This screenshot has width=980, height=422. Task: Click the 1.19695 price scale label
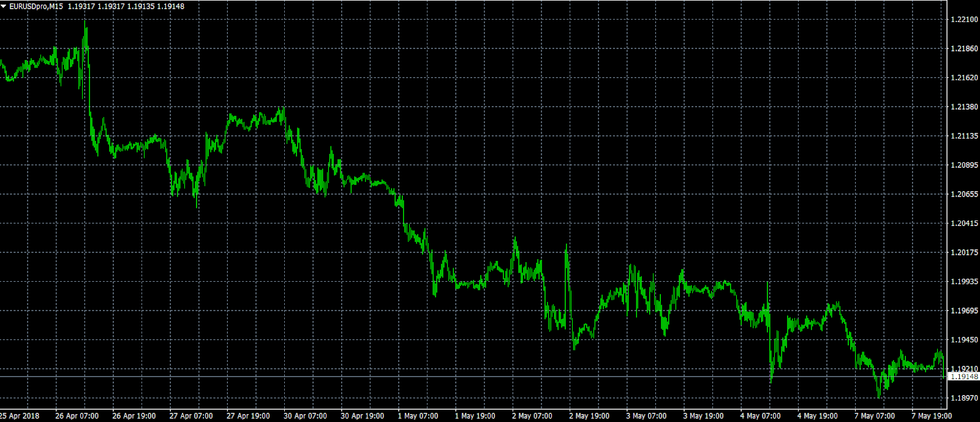click(964, 311)
